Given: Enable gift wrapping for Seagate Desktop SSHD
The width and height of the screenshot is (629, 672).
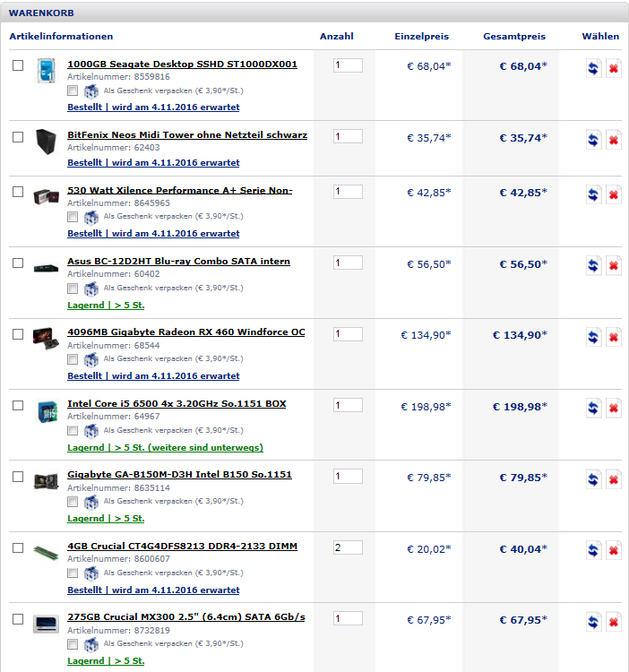Looking at the screenshot, I should 73,90.
